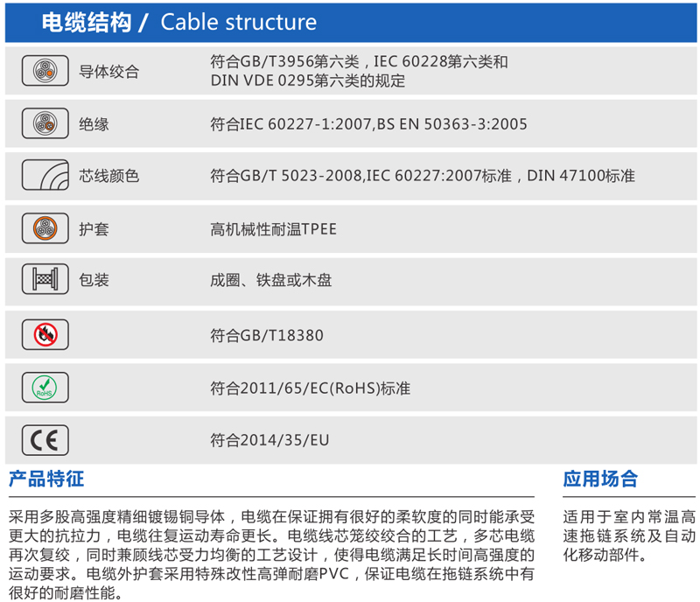Click the green RoHS checkmark icon

click(45, 387)
